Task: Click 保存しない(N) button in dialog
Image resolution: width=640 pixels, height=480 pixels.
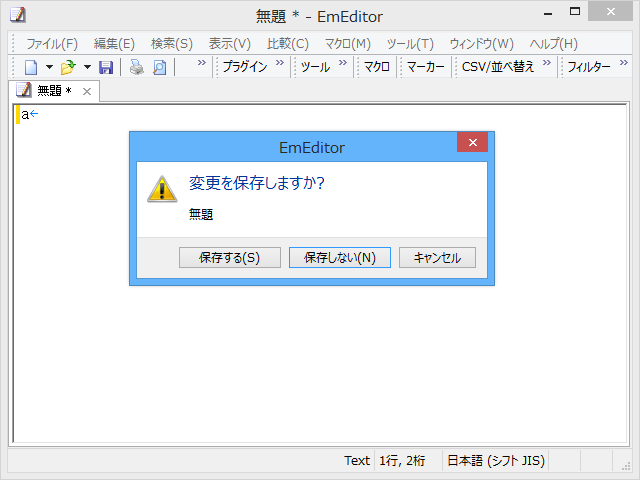Action: point(340,258)
